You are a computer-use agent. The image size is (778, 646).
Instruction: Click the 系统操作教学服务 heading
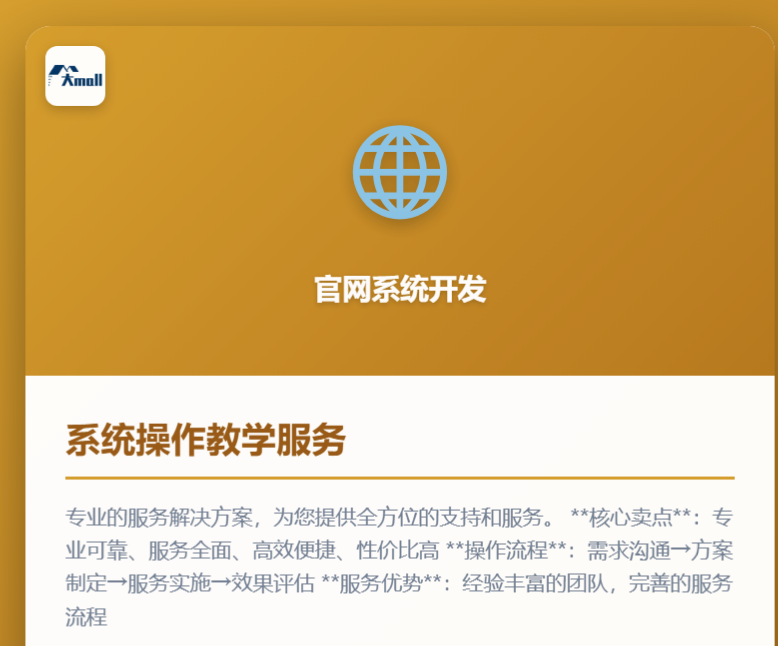pyautogui.click(x=205, y=440)
